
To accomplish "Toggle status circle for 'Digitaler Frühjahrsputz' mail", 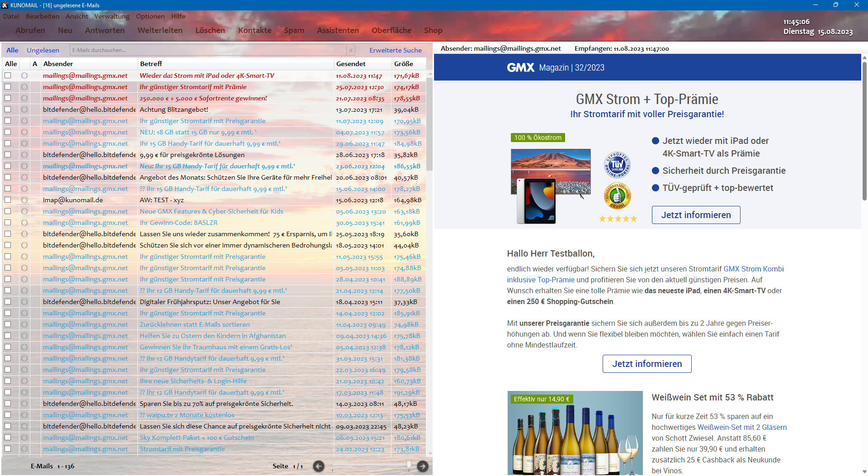I will point(24,302).
